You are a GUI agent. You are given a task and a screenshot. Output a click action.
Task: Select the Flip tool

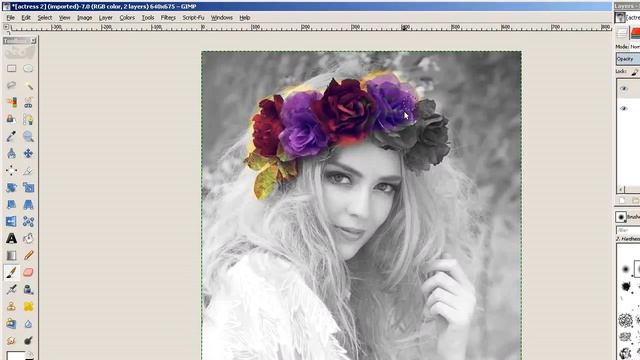coord(11,221)
